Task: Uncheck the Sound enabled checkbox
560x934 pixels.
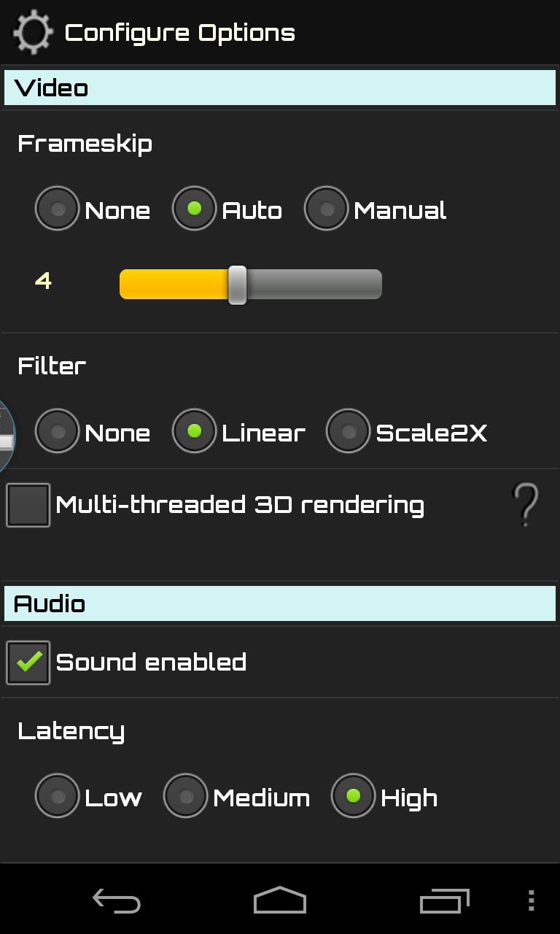Action: [x=28, y=663]
